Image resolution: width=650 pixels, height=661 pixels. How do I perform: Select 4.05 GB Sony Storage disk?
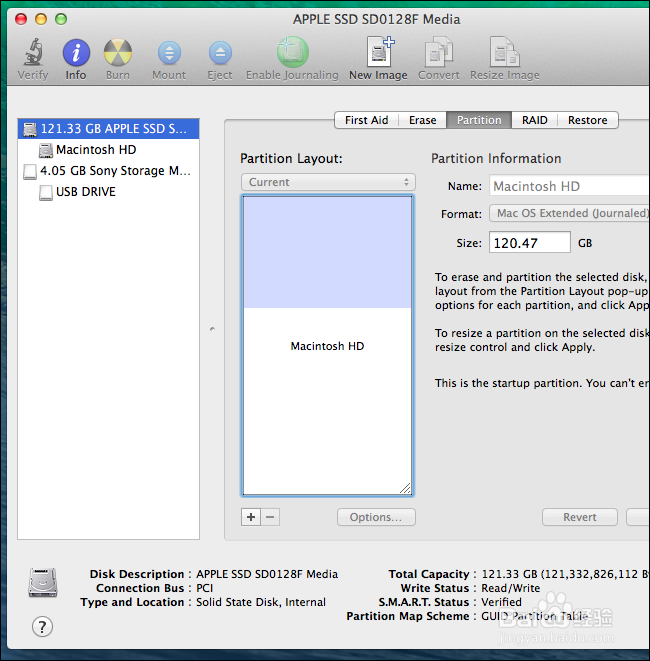coord(108,171)
